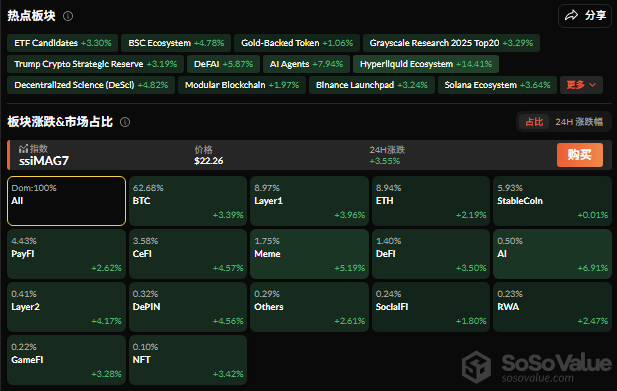Click the $22.26 price value
The image size is (617, 391).
pyautogui.click(x=209, y=161)
